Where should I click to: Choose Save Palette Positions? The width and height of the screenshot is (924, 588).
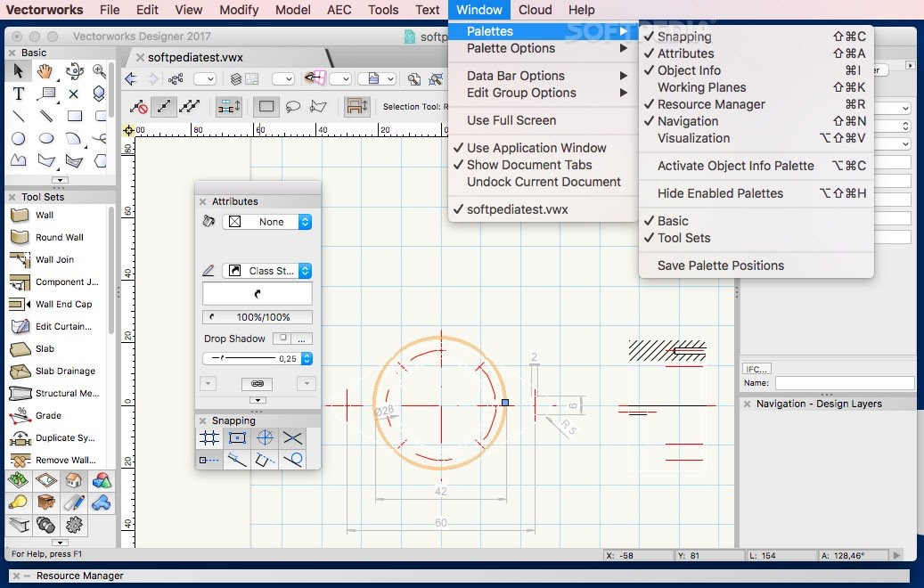click(x=756, y=265)
